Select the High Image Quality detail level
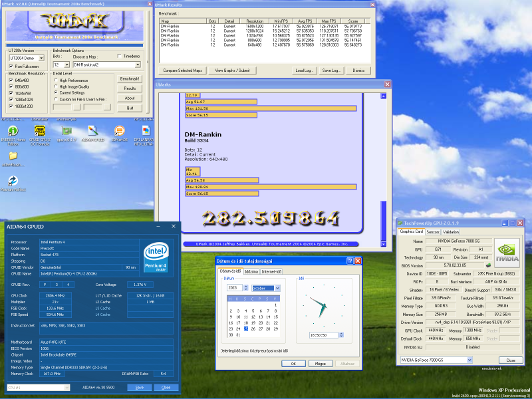532x399 pixels. [56, 87]
